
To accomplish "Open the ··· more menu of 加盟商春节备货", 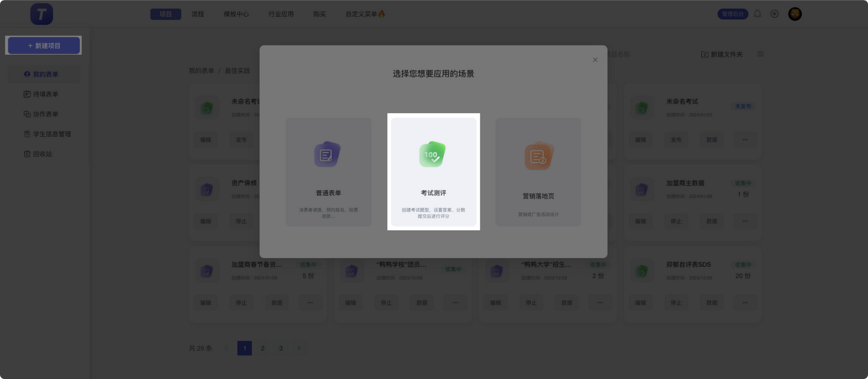I will pos(310,302).
